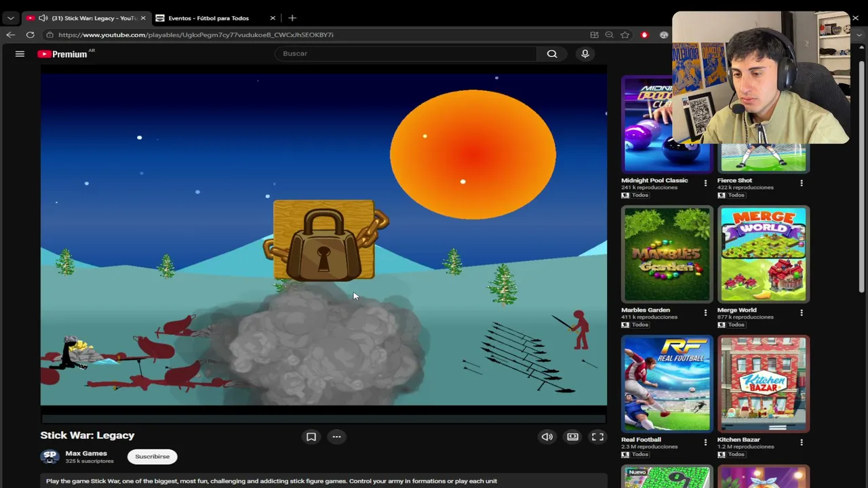Open options menu for Kitchen Bazar
This screenshot has height=488, width=868.
coord(802,443)
